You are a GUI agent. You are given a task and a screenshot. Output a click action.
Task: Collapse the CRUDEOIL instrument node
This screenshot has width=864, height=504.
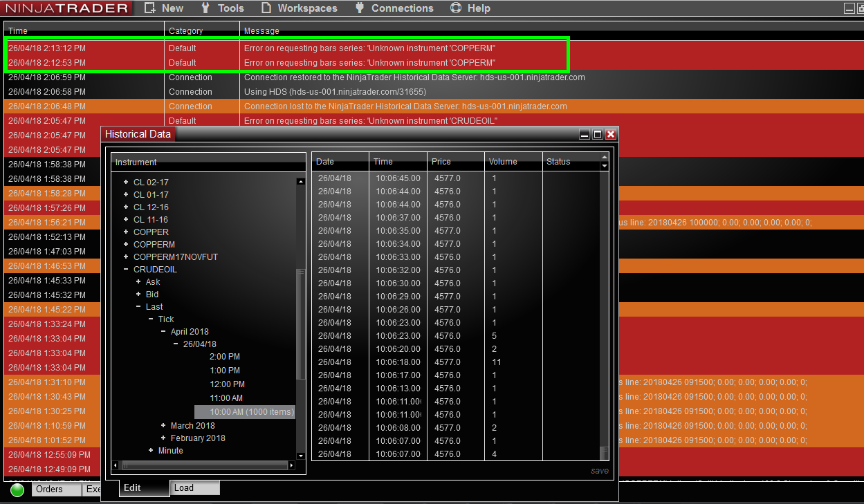[126, 270]
